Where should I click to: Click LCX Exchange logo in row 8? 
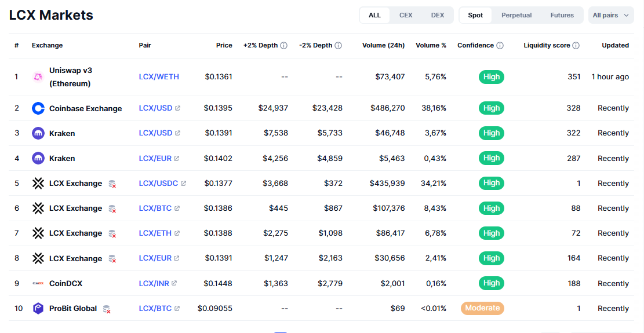click(x=38, y=258)
